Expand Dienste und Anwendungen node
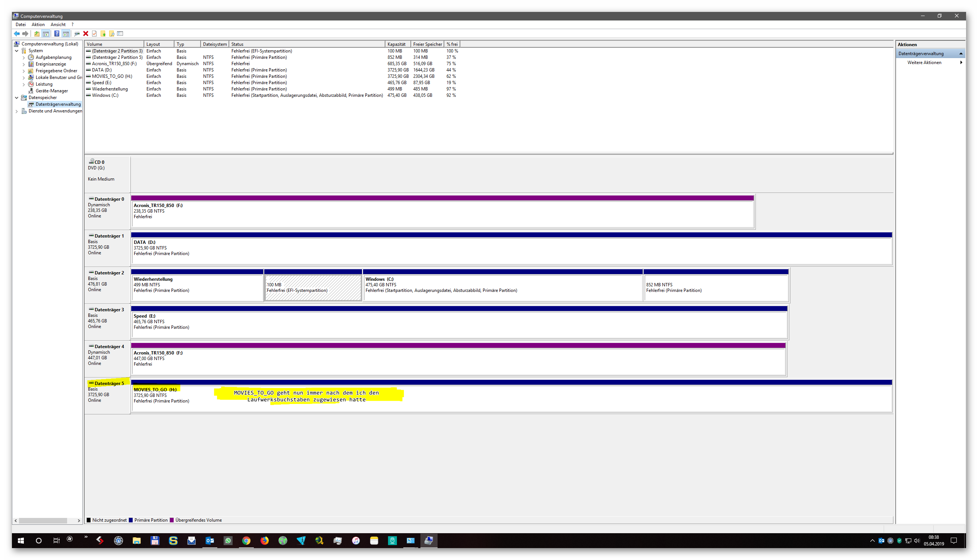 point(16,111)
